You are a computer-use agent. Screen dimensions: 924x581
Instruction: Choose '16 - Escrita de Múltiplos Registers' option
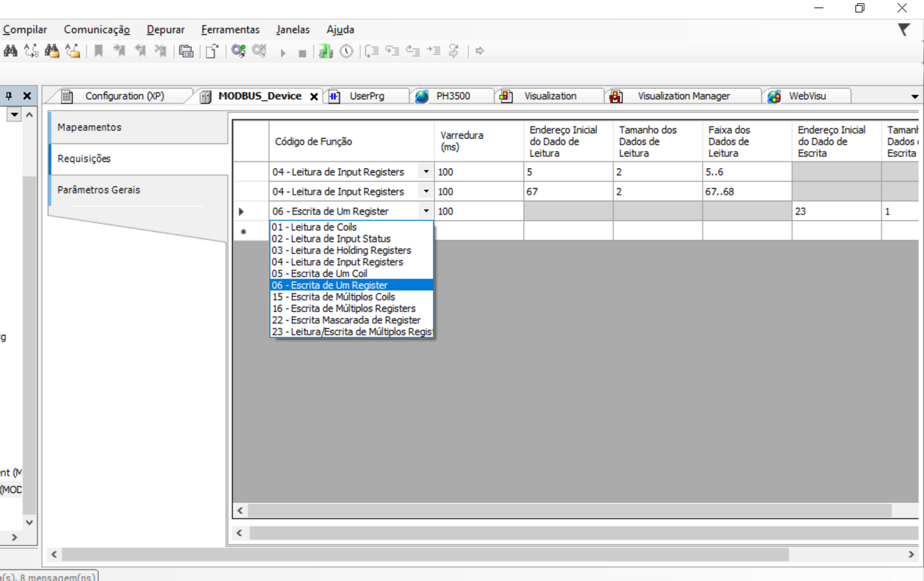344,309
